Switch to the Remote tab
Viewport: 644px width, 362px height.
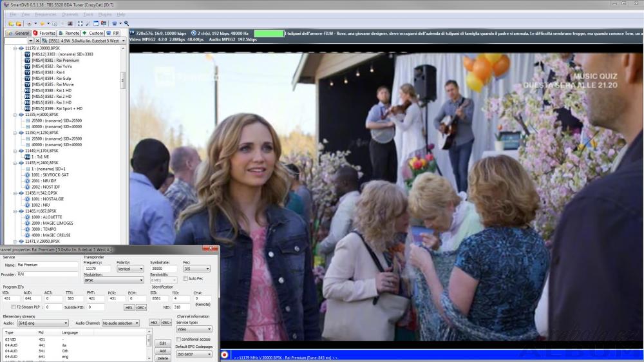coord(69,33)
